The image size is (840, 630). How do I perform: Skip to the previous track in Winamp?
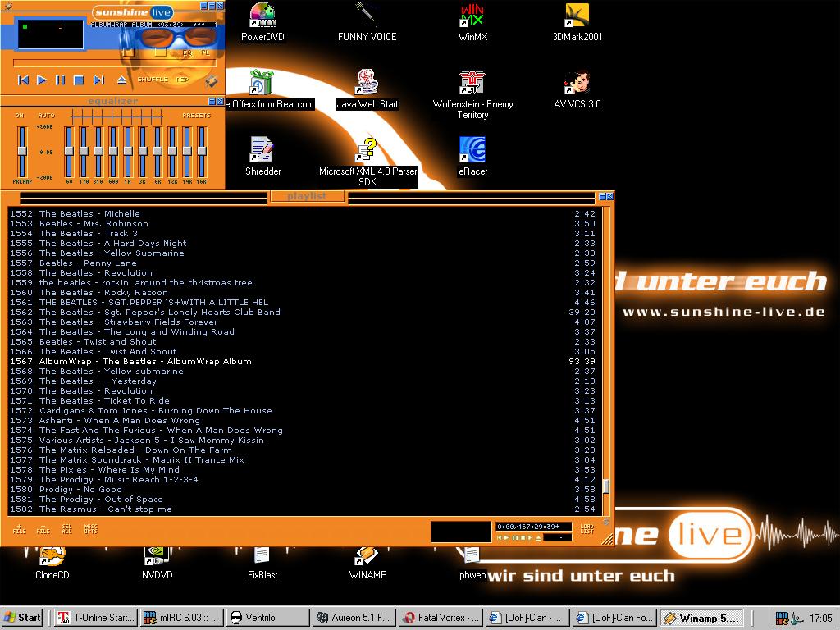pyautogui.click(x=23, y=80)
